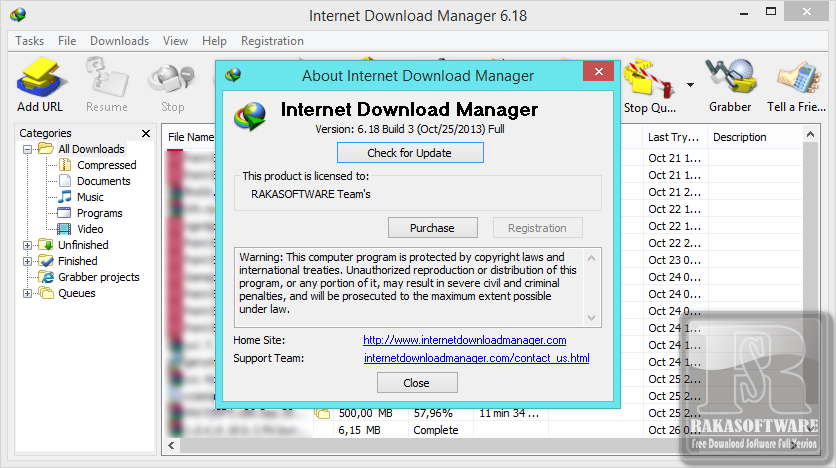836x468 pixels.
Task: Click the File Name column header
Action: [190, 137]
